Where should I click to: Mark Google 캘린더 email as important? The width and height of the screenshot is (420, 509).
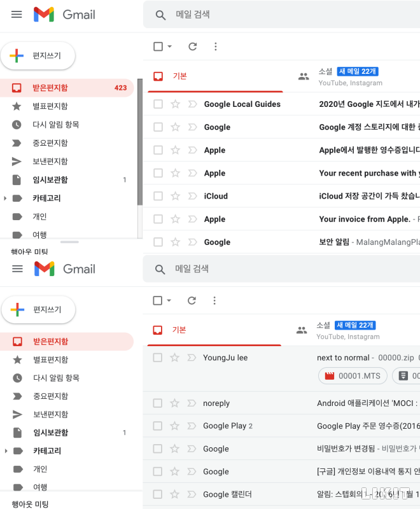coord(192,494)
